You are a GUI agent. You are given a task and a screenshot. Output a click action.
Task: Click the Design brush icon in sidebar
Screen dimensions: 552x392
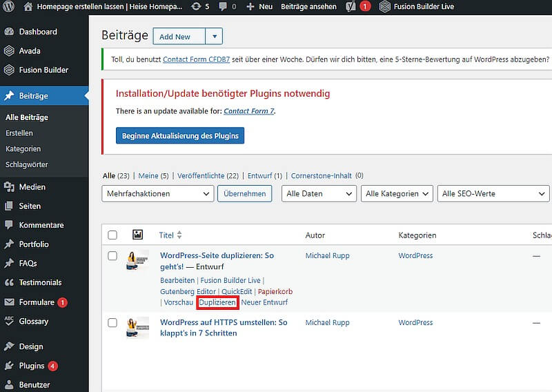pyautogui.click(x=9, y=346)
